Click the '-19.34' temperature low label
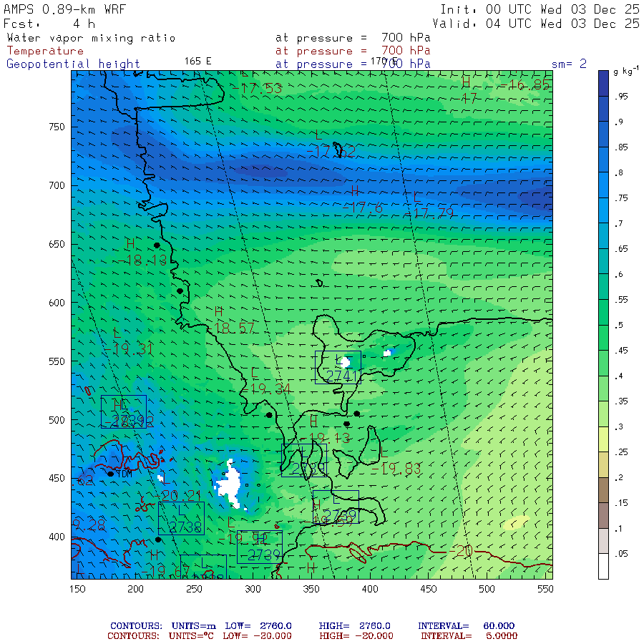 coord(265,389)
